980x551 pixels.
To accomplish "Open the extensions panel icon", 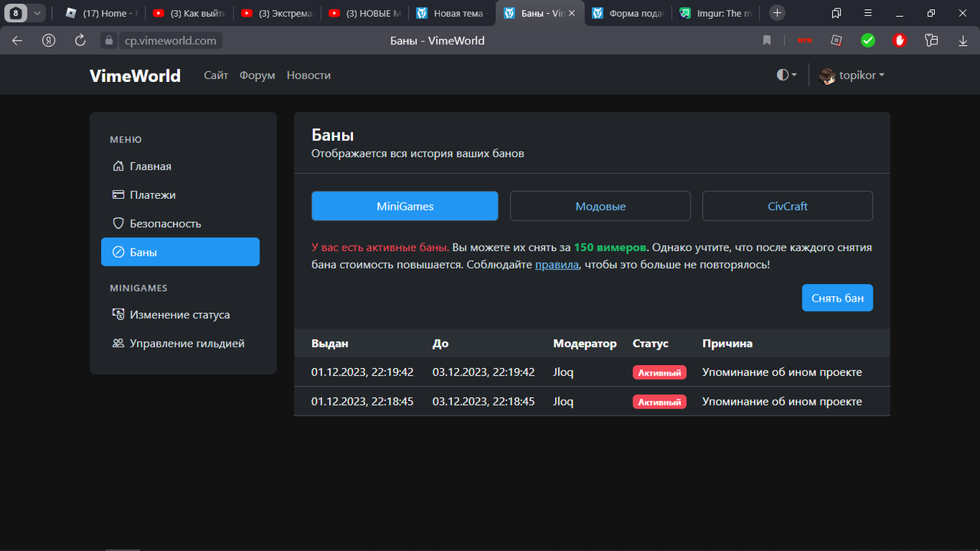I will [931, 41].
